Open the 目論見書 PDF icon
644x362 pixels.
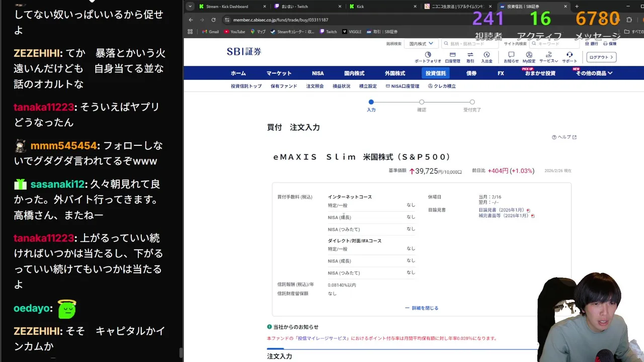[528, 210]
